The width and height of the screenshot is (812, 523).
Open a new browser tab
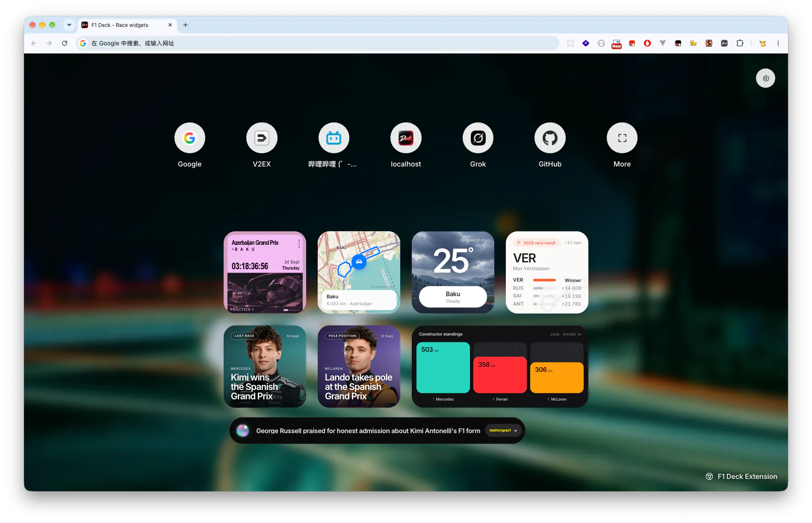(186, 25)
